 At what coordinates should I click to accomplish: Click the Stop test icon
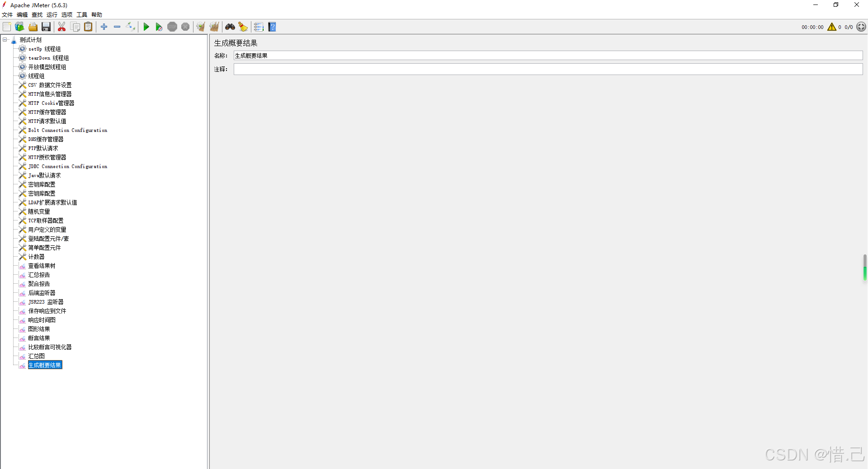[172, 27]
